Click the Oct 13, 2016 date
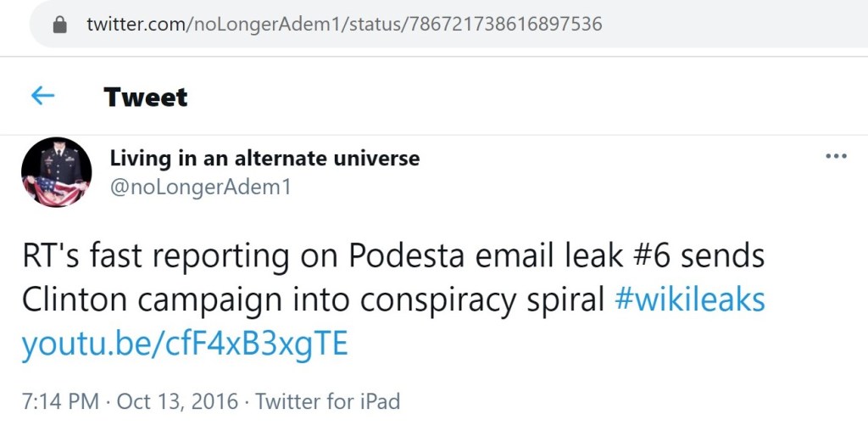The height and width of the screenshot is (431, 868). [177, 400]
